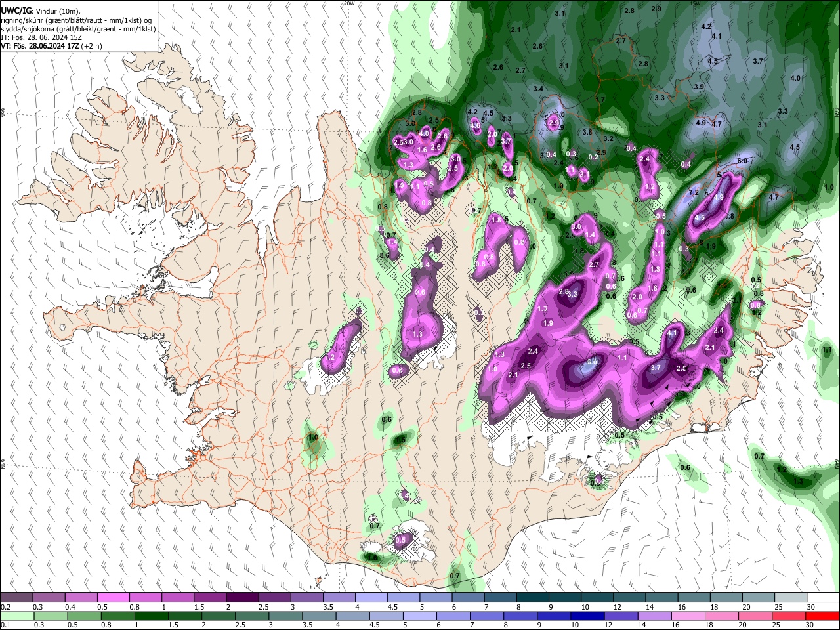The width and height of the screenshot is (840, 630).
Task: Click the '0.1' label in the lower legend scale
Action: point(5,625)
